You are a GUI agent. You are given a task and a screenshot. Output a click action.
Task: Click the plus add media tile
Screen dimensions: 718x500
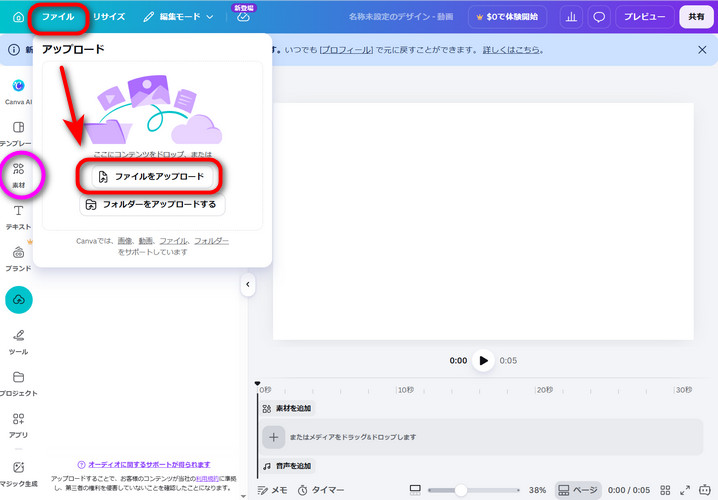[273, 437]
